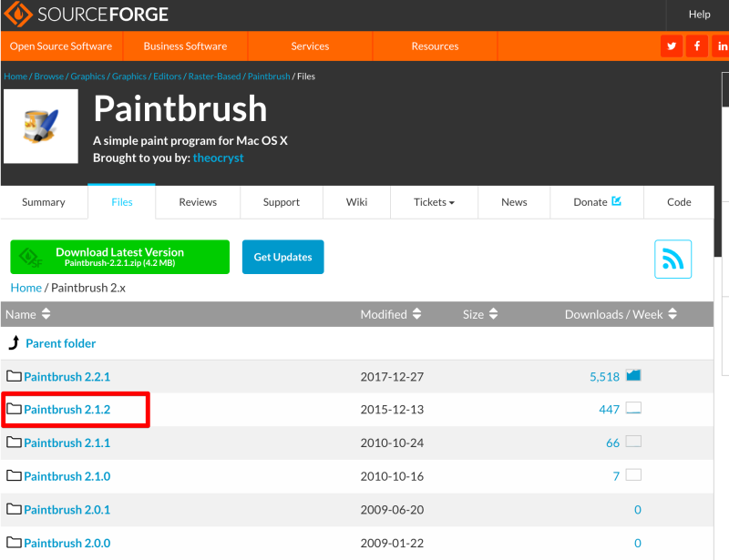Go to the Support tab
The width and height of the screenshot is (729, 560).
tap(282, 202)
